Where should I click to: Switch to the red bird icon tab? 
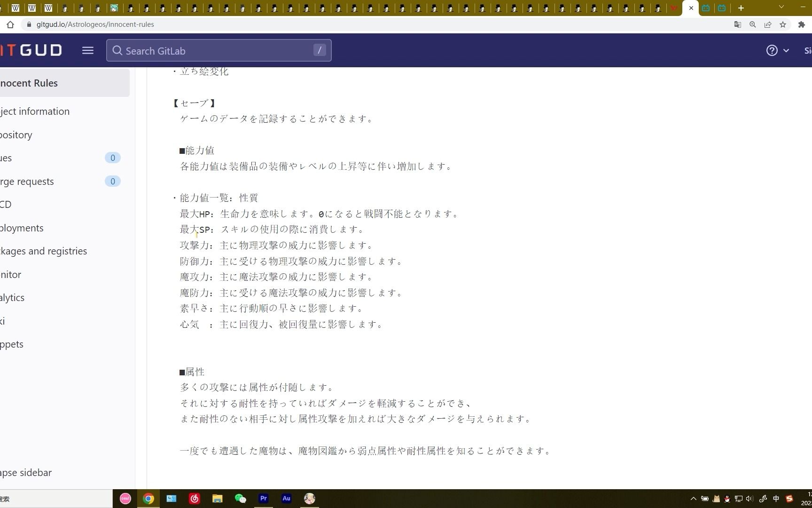674,8
